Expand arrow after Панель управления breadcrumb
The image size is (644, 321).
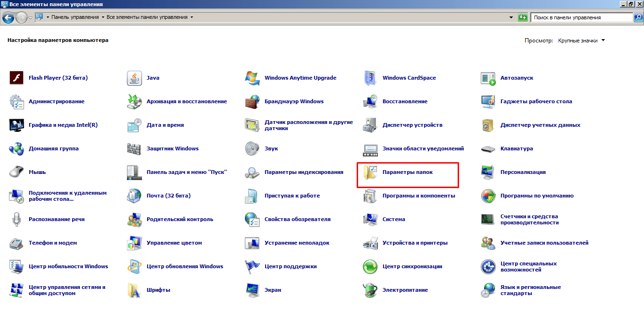(x=102, y=17)
